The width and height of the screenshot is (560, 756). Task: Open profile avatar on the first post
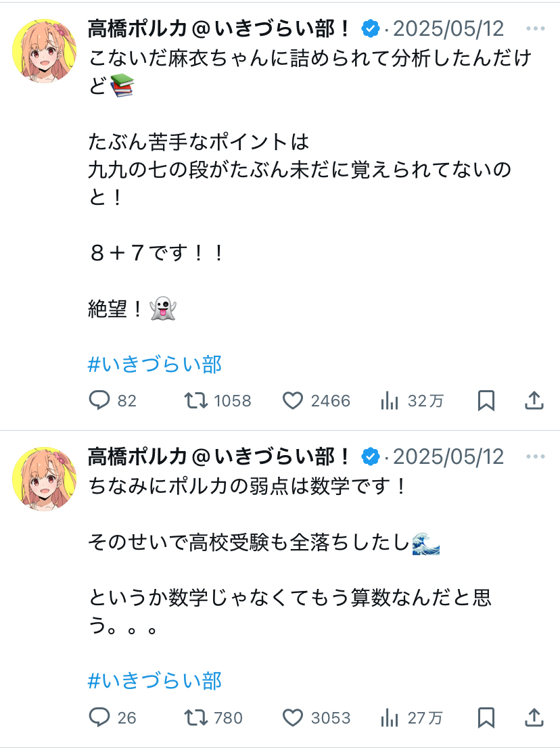[x=45, y=51]
